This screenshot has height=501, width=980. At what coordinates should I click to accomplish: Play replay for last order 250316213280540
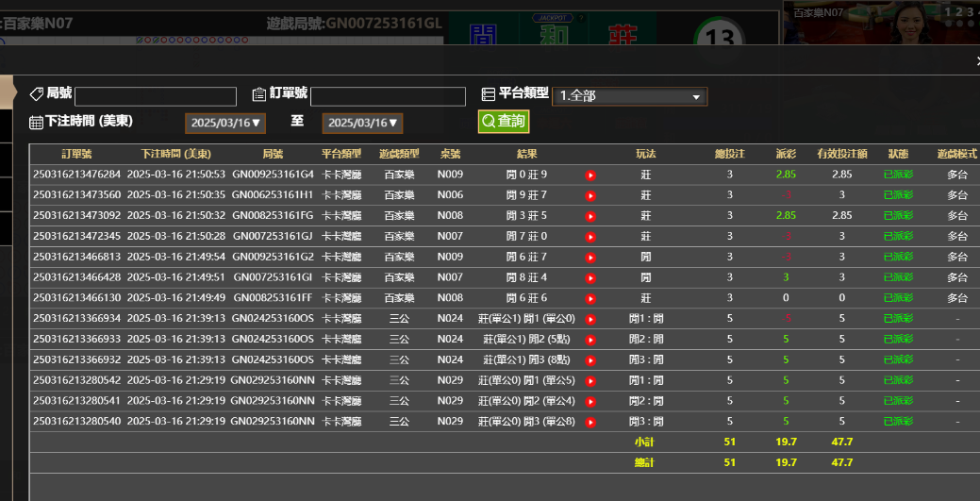(x=590, y=422)
